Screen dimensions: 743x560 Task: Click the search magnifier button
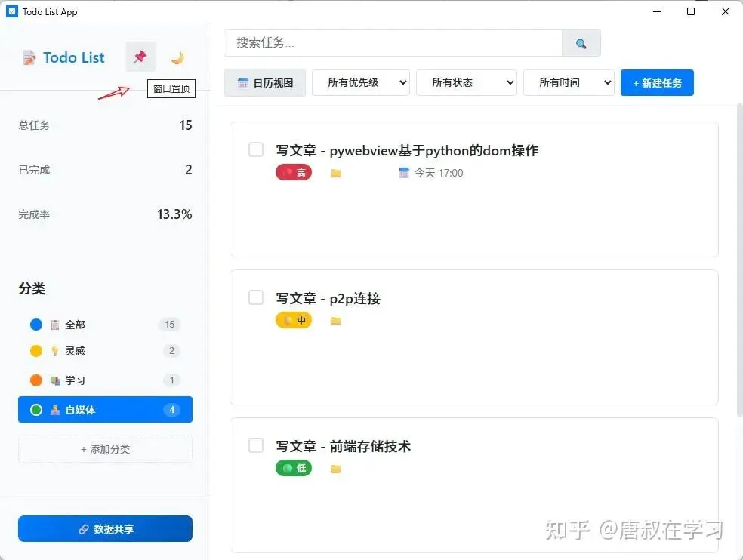click(x=581, y=43)
